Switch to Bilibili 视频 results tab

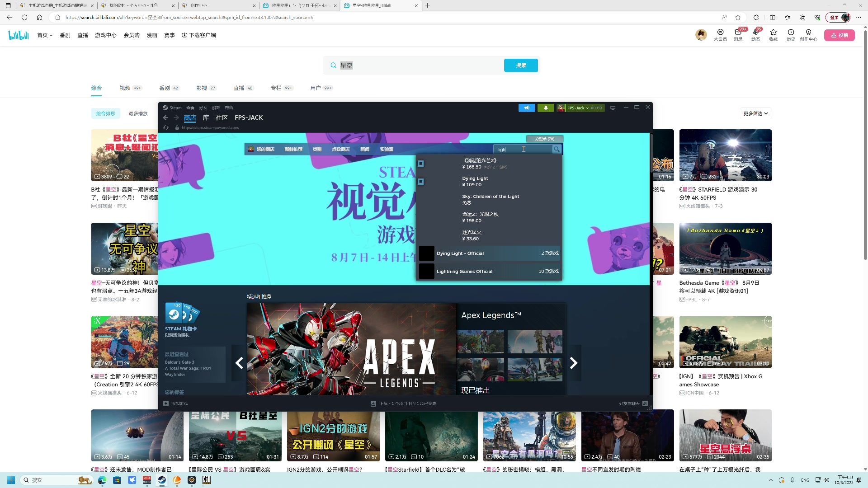tap(130, 88)
